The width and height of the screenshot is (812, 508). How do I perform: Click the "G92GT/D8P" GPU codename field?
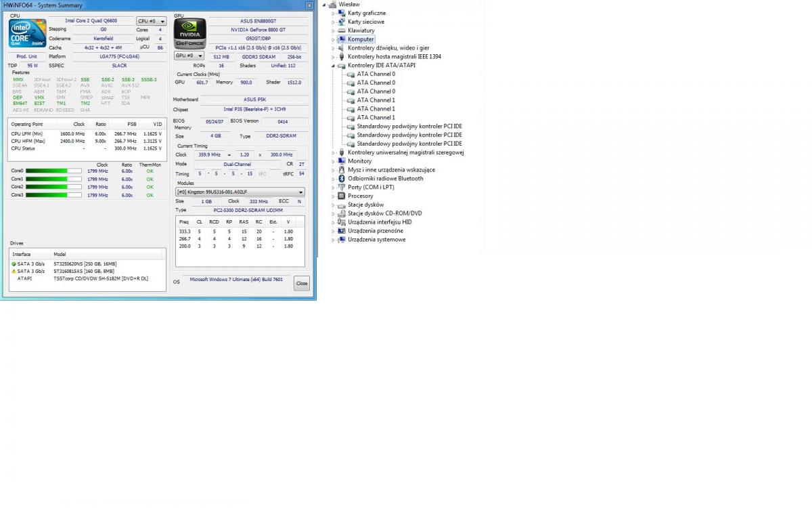point(256,39)
